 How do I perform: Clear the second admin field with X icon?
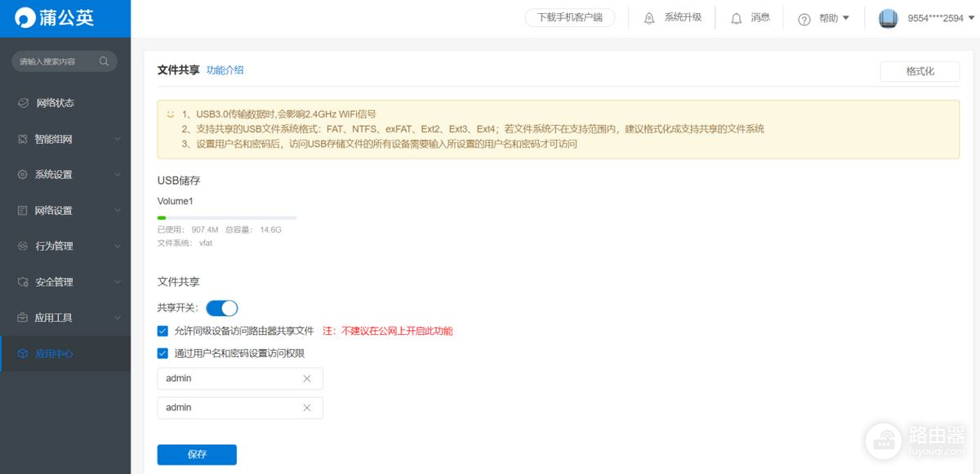coord(307,408)
